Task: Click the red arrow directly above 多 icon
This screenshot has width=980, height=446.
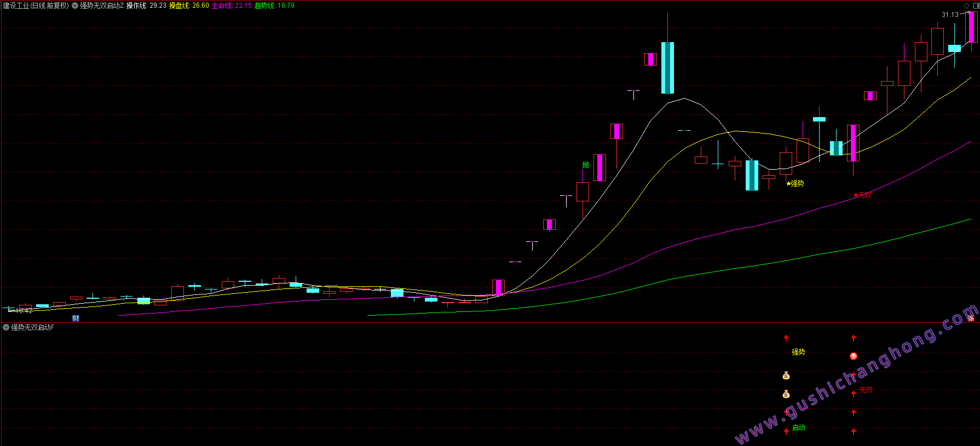Action: point(853,338)
